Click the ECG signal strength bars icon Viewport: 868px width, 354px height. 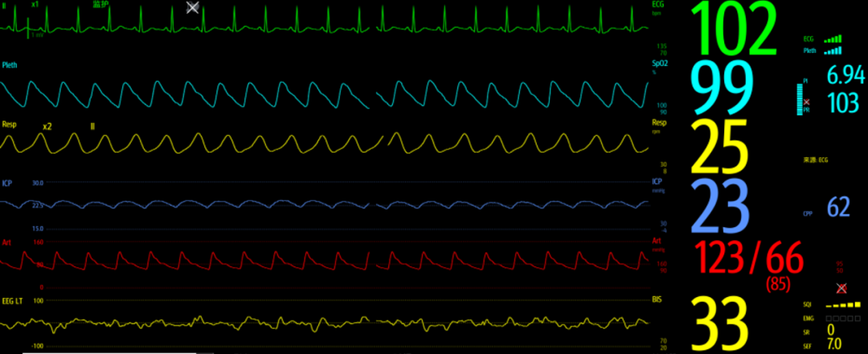833,39
